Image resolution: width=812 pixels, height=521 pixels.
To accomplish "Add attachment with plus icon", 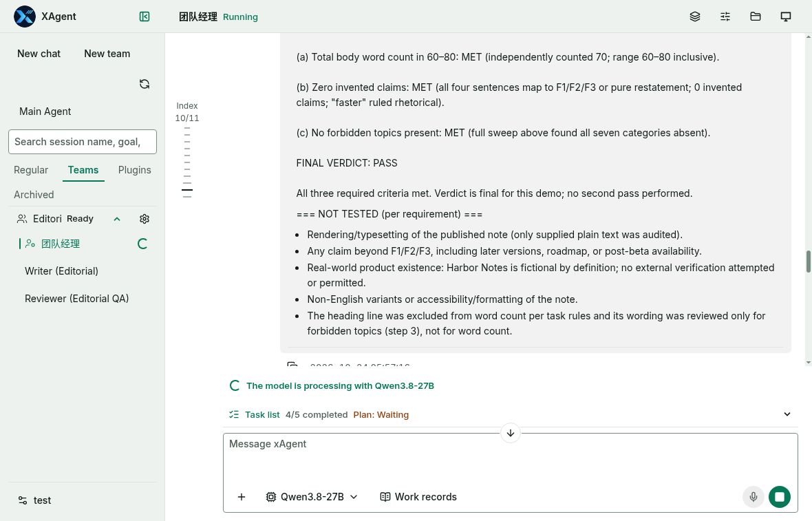I will coord(242,497).
